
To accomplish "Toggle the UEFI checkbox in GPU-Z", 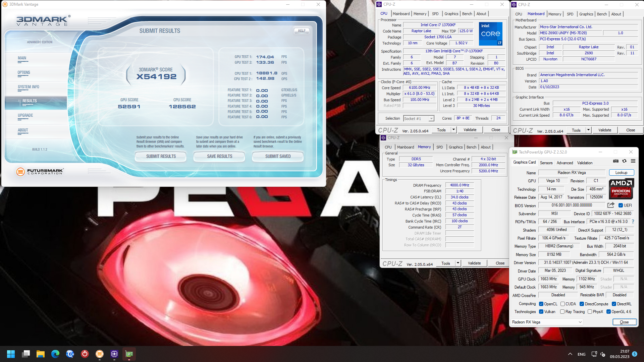I will [621, 205].
